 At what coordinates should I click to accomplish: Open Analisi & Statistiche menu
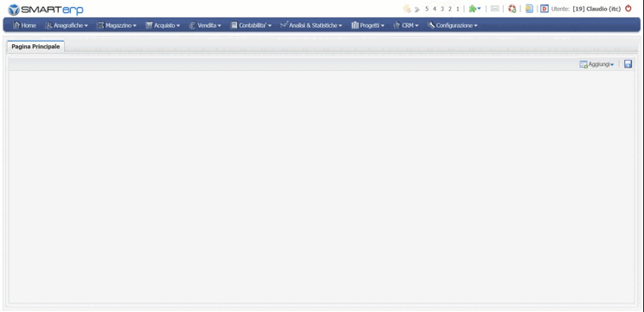pyautogui.click(x=311, y=25)
